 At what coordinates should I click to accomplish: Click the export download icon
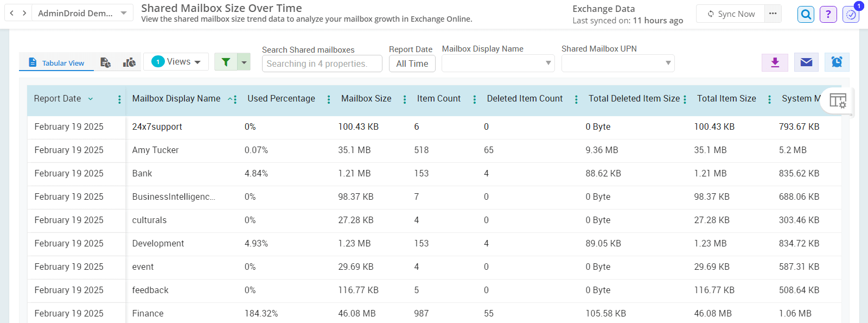pyautogui.click(x=775, y=62)
